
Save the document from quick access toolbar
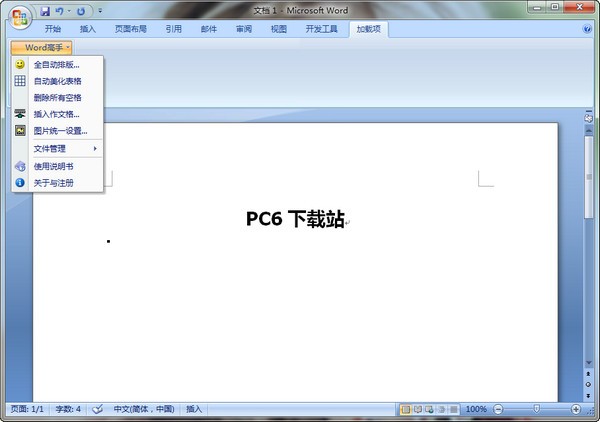[45, 11]
